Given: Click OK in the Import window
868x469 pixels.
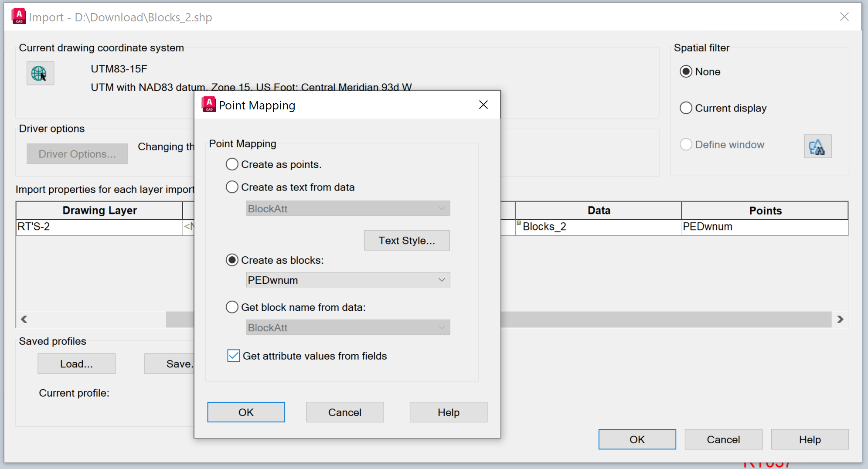Looking at the screenshot, I should [x=637, y=439].
